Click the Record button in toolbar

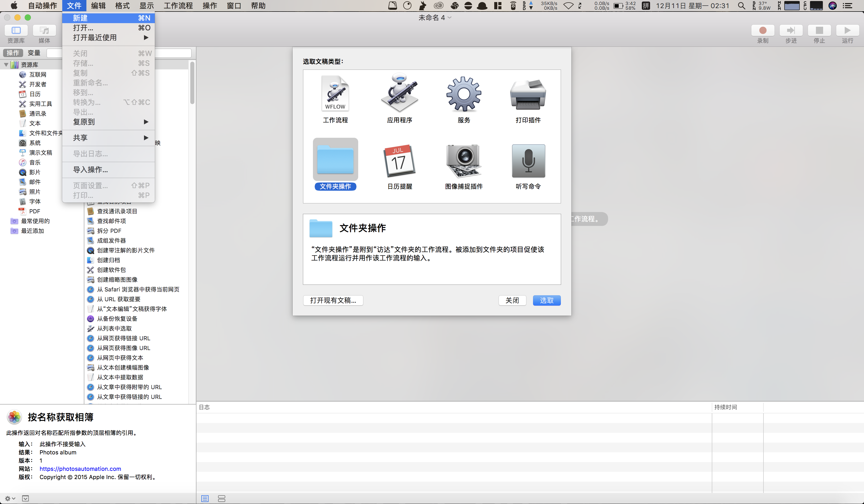(762, 31)
